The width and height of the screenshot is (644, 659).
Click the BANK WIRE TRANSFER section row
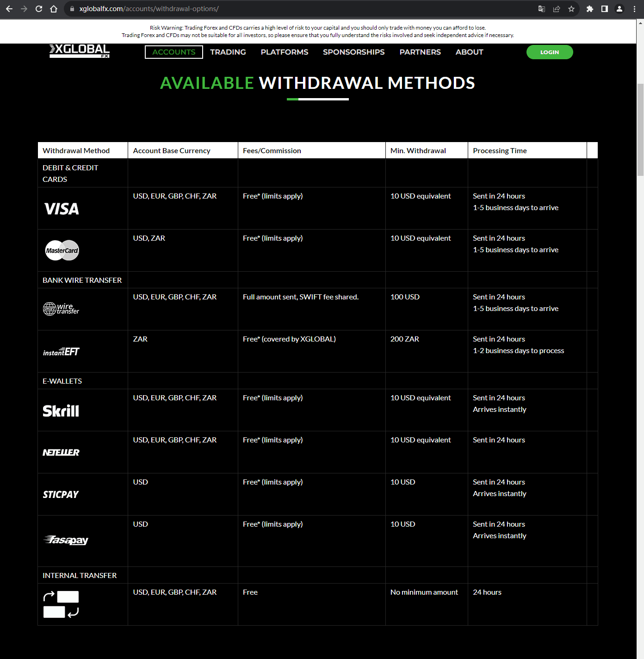coord(318,280)
